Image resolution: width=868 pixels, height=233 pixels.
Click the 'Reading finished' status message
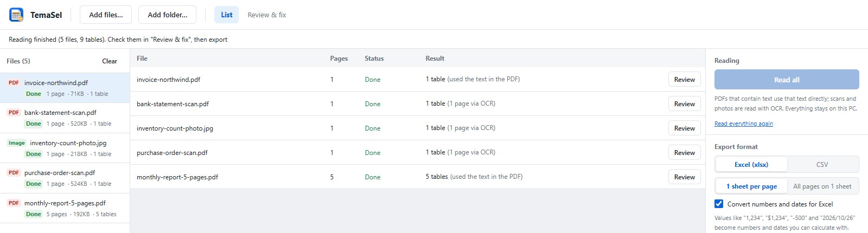[x=118, y=40]
